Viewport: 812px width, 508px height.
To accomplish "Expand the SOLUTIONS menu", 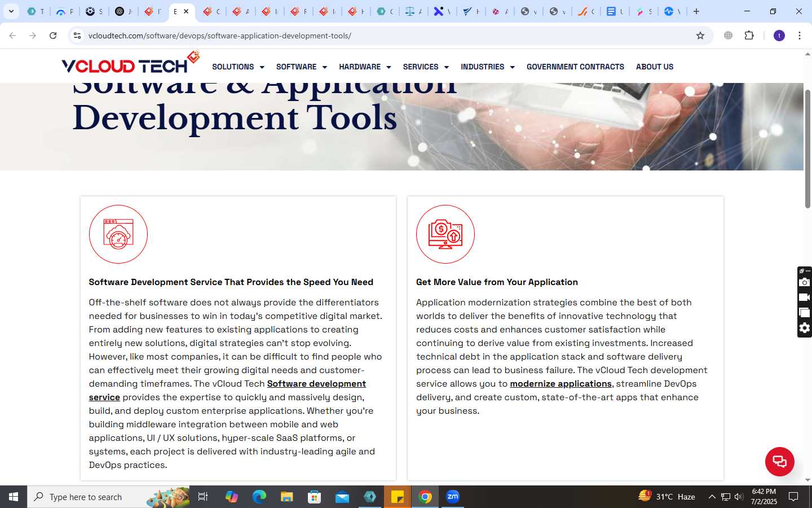I will tap(238, 67).
